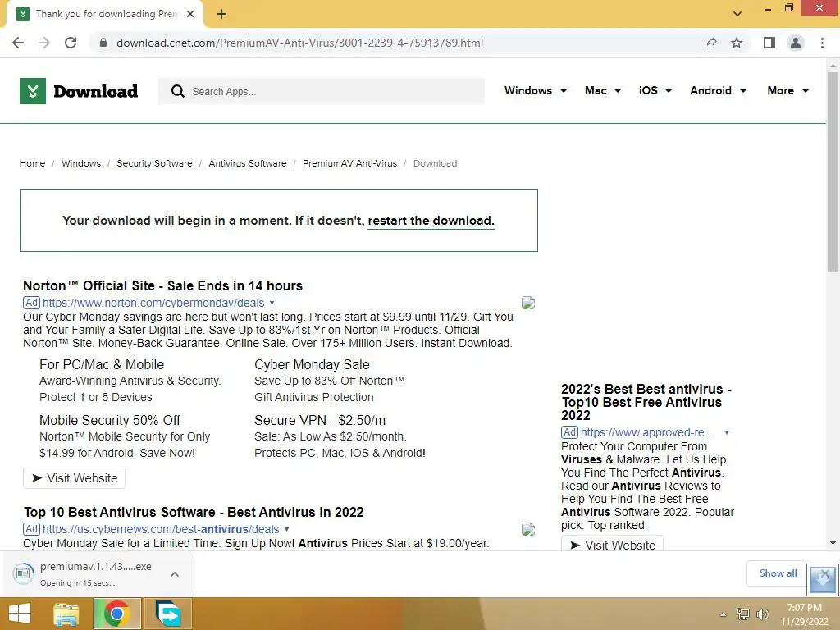The width and height of the screenshot is (840, 630).
Task: Click Ad badge on Norton ad
Action: pyautogui.click(x=32, y=303)
